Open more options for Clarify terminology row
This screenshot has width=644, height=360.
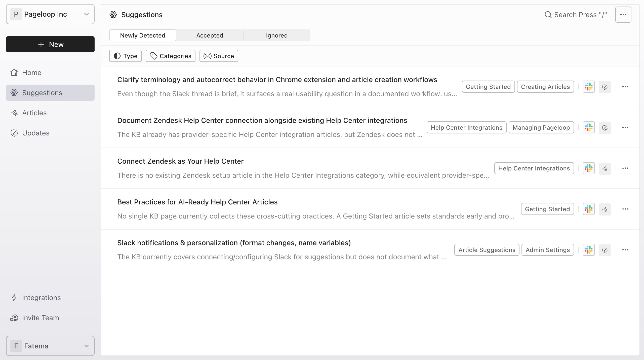625,87
